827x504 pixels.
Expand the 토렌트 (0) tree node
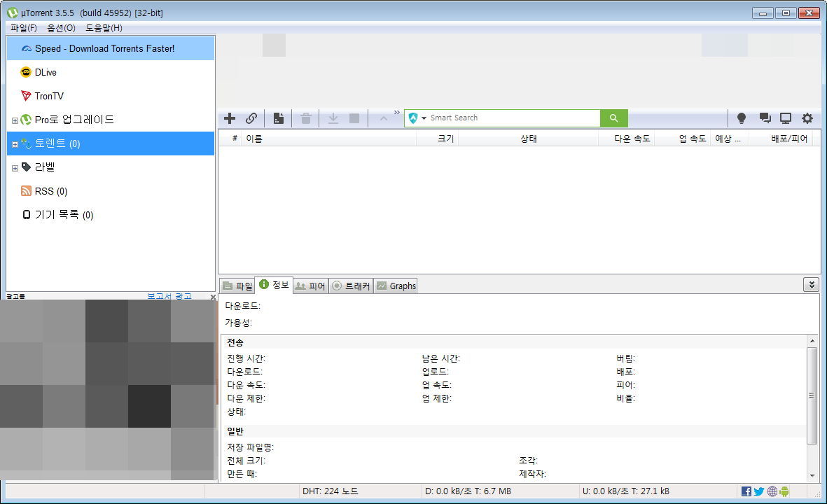pos(15,144)
